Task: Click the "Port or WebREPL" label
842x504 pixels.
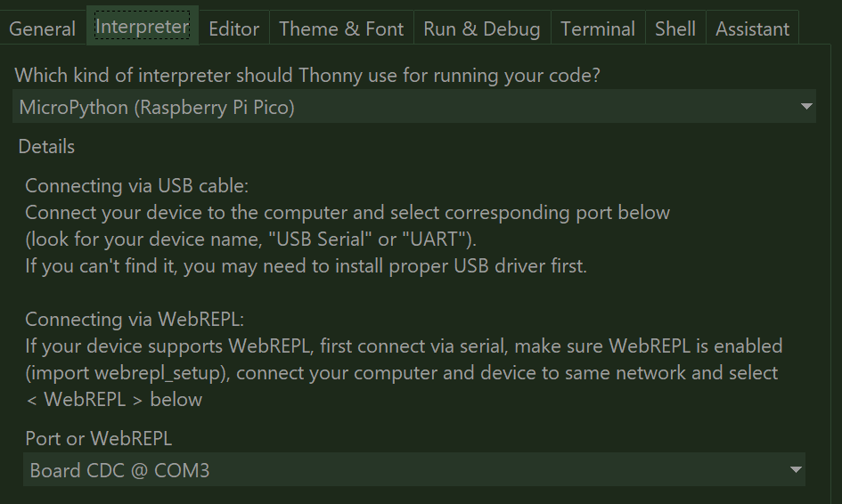Action: [98, 438]
